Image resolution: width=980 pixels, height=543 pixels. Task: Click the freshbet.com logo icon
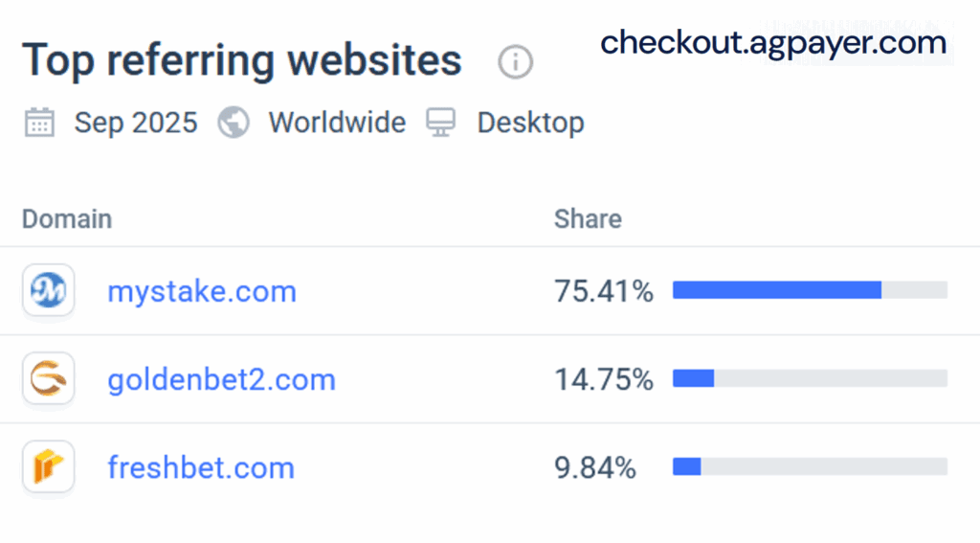click(x=48, y=467)
